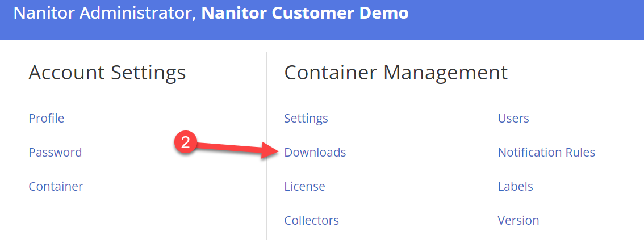
Task: Click blank space below Account Settings Container link
Action: pyautogui.click(x=114, y=218)
